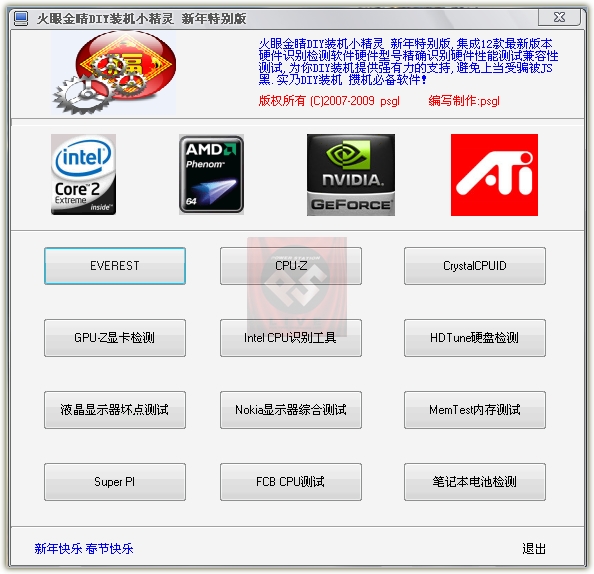This screenshot has height=574, width=594.
Task: Start CrystalCPUID
Action: [475, 266]
